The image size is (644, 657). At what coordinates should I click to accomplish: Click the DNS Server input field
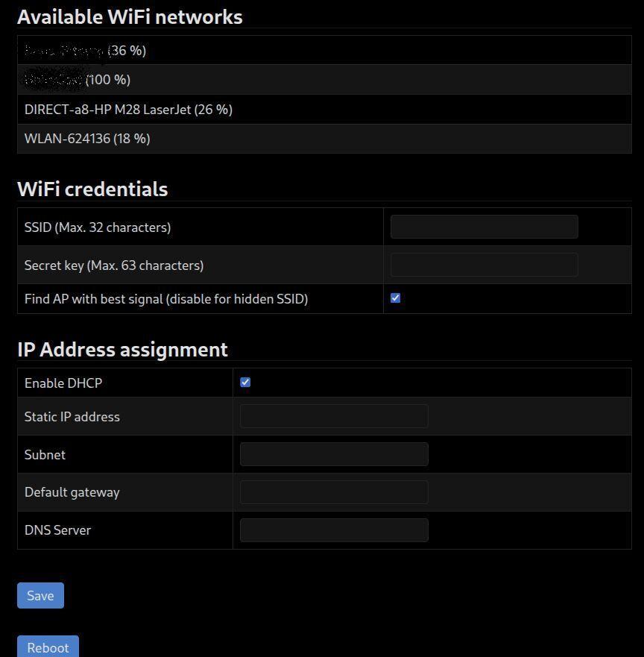pyautogui.click(x=333, y=529)
